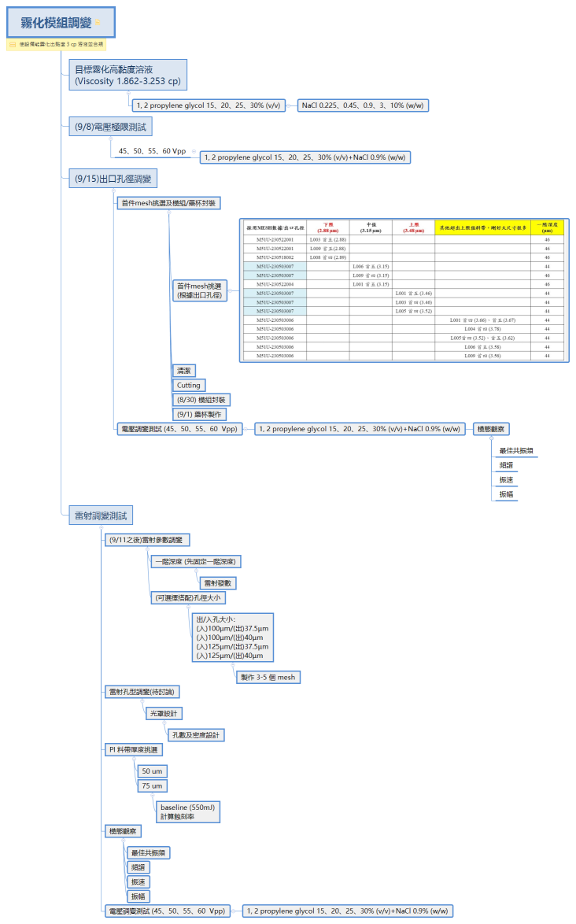The width and height of the screenshot is (576, 924).
Task: Select the 75 um thickness node
Action: pos(153,785)
